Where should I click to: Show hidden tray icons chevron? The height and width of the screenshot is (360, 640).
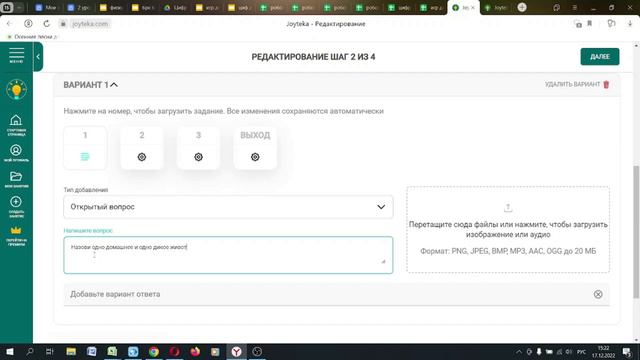(519, 351)
